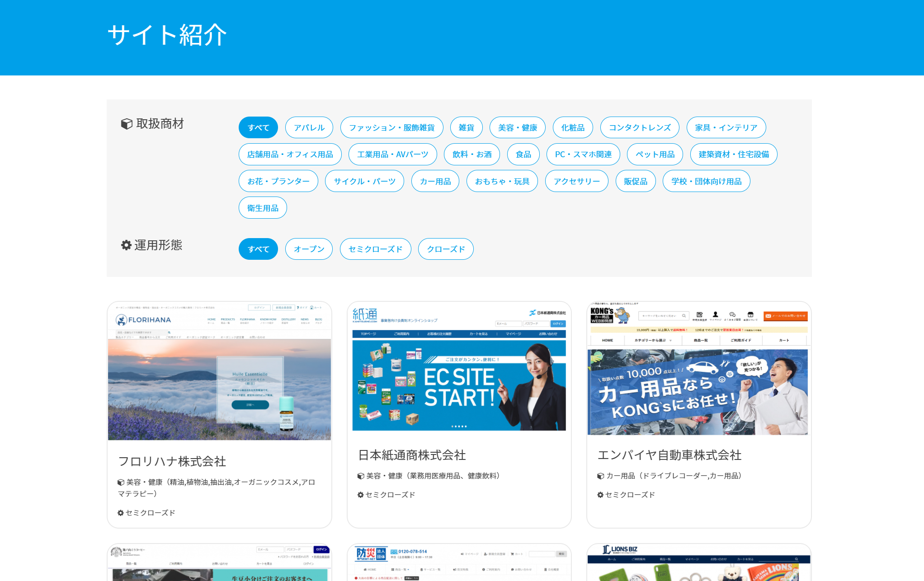Click the box icon under フロリハナ株式会社
Viewport: 924px width, 581px height.
coord(121,482)
